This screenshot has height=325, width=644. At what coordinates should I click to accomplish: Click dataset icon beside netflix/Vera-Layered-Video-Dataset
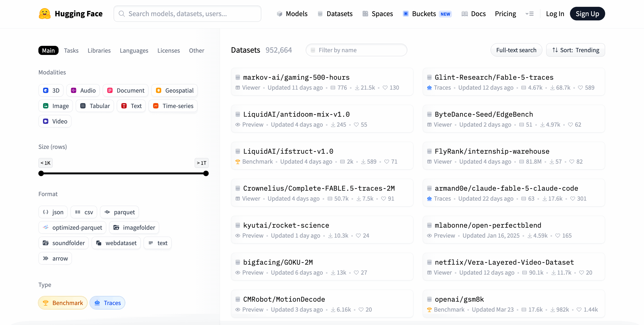tap(429, 262)
